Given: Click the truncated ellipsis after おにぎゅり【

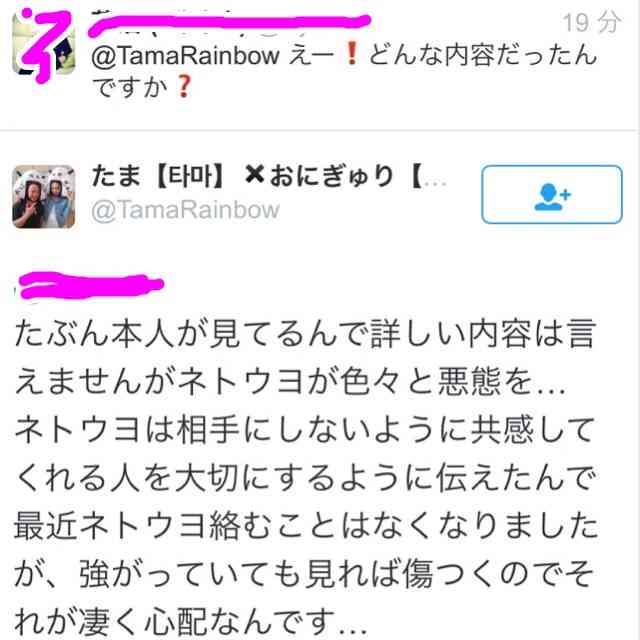Looking at the screenshot, I should (x=436, y=182).
